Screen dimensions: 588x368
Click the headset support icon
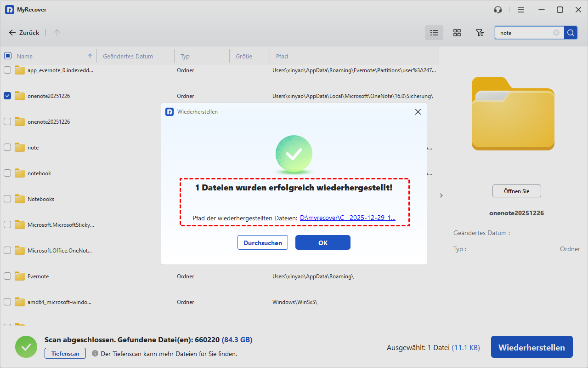(x=498, y=10)
